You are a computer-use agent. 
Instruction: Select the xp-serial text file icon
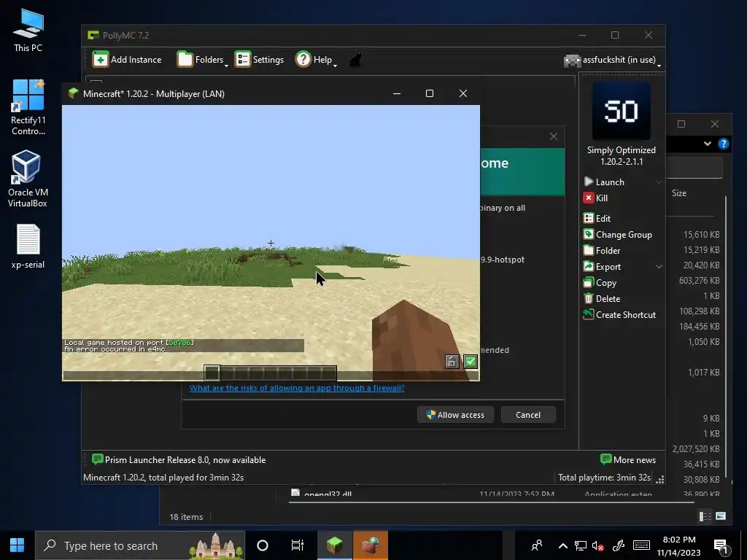point(28,246)
